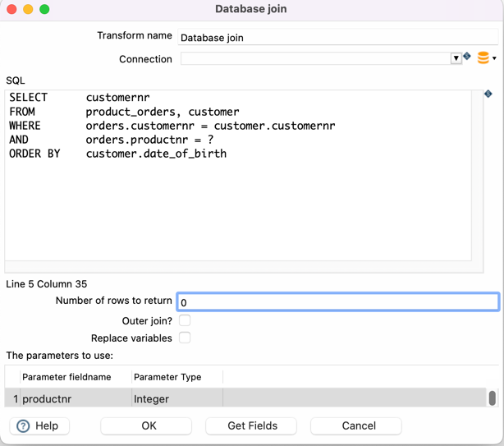Image resolution: width=504 pixels, height=446 pixels.
Task: Toggle the Outer join checkbox
Action: [185, 320]
